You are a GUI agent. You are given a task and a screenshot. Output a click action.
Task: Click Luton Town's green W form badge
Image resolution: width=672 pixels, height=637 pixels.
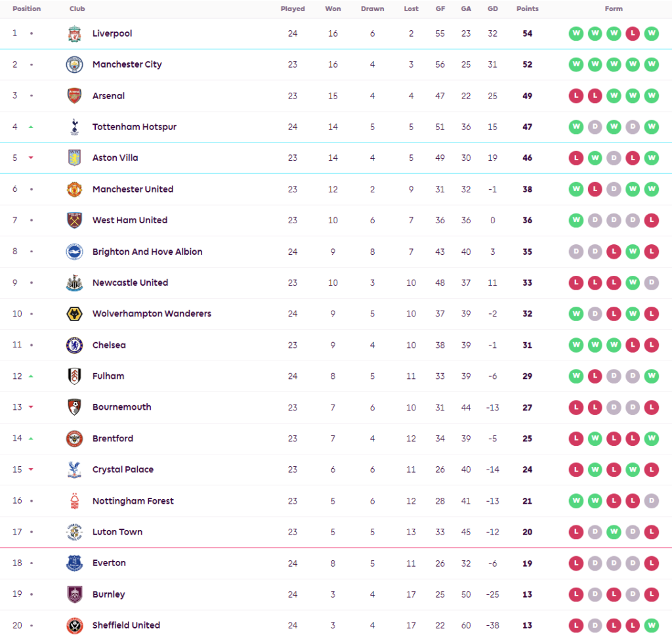click(614, 532)
